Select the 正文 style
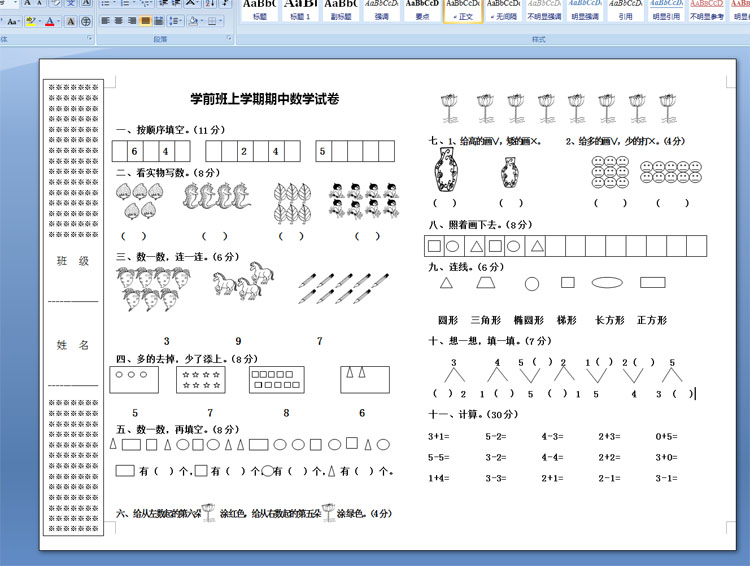750x566 pixels. point(463,11)
